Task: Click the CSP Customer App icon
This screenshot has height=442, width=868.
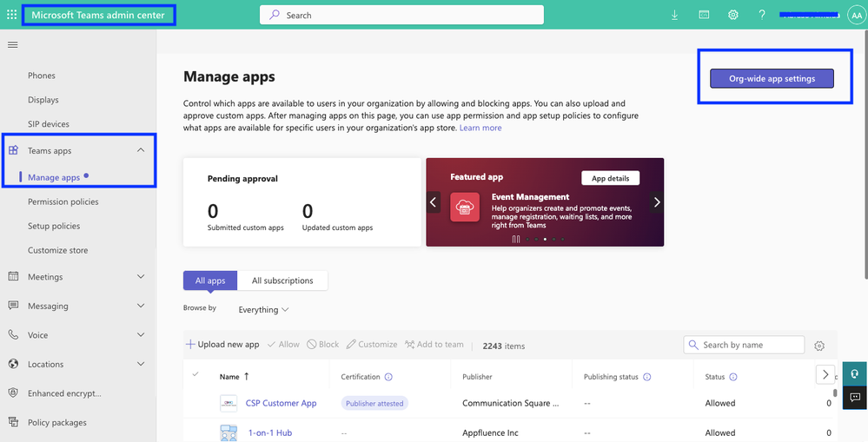Action: (x=228, y=403)
